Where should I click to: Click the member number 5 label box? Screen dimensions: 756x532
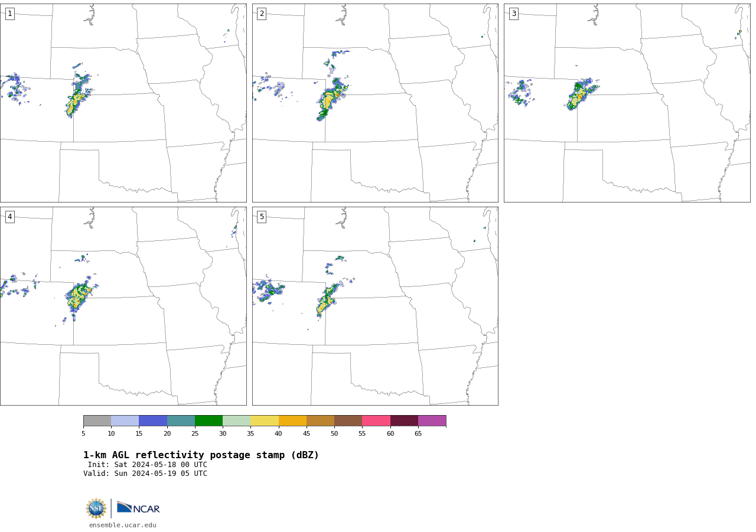click(x=262, y=217)
